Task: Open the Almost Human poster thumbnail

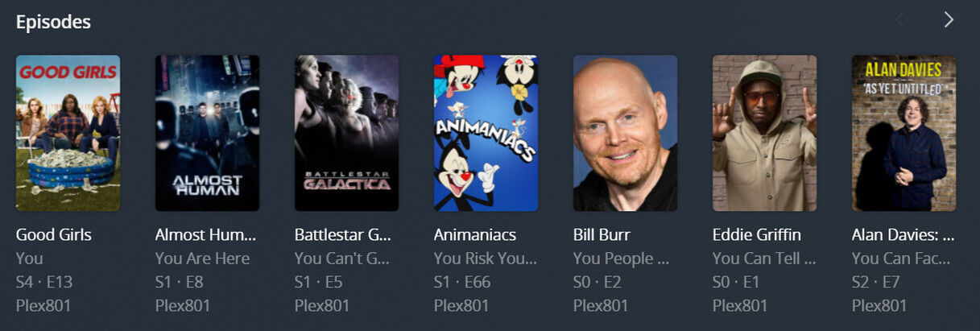Action: (207, 133)
